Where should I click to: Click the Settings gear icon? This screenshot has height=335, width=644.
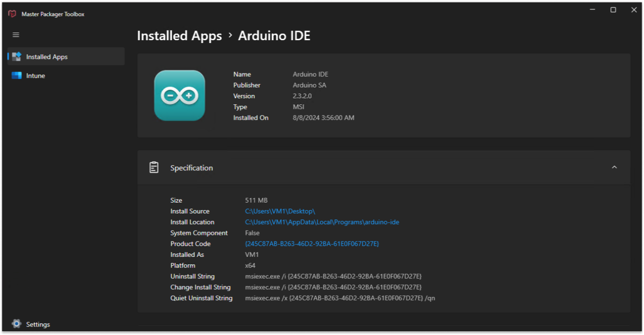click(17, 324)
